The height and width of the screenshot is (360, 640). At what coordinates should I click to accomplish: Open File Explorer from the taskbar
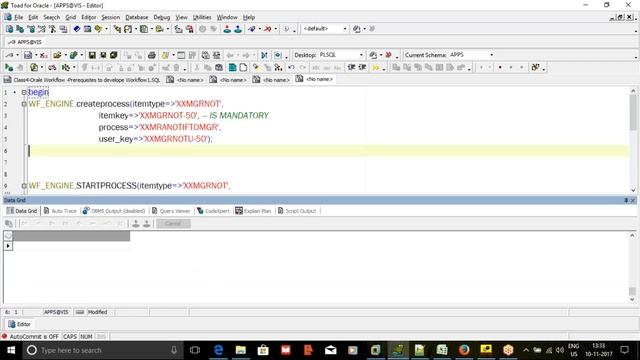point(241,350)
